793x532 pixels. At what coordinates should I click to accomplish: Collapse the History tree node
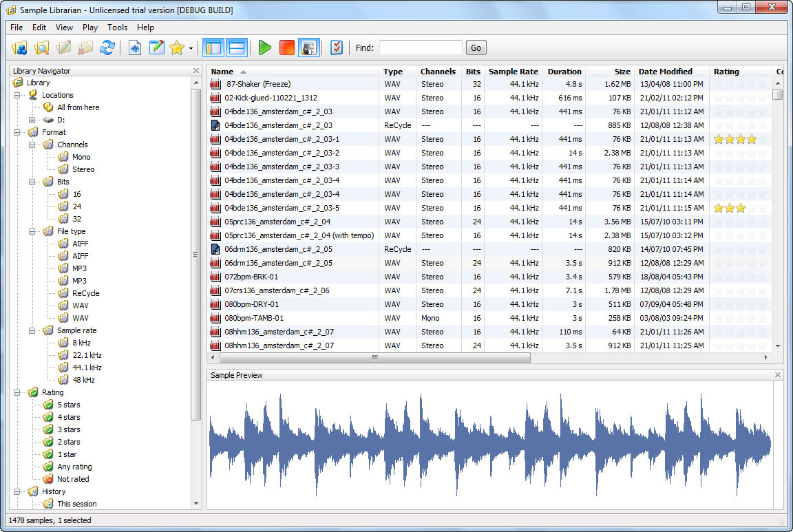pos(17,491)
